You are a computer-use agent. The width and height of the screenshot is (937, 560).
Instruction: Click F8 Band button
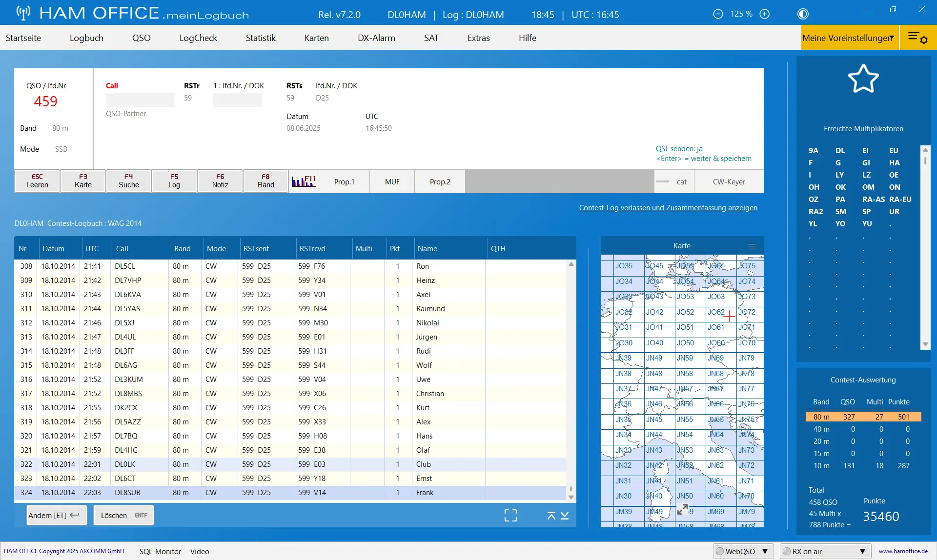pyautogui.click(x=266, y=181)
